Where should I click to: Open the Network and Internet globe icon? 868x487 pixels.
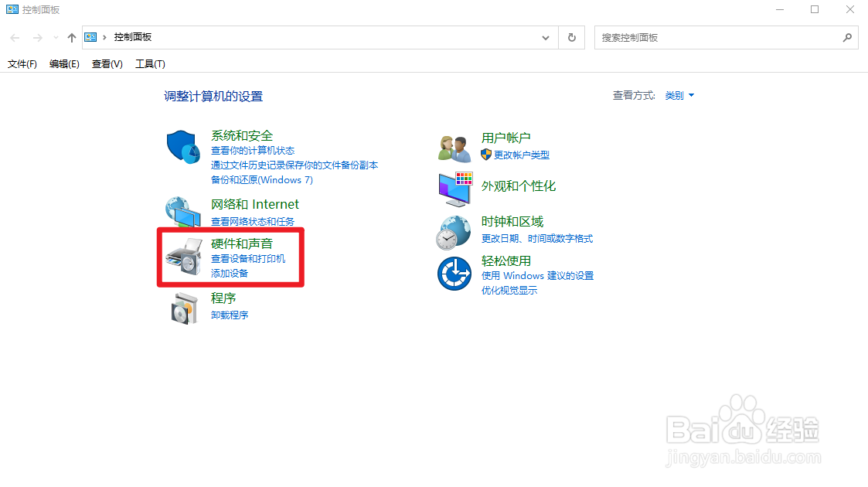(183, 211)
